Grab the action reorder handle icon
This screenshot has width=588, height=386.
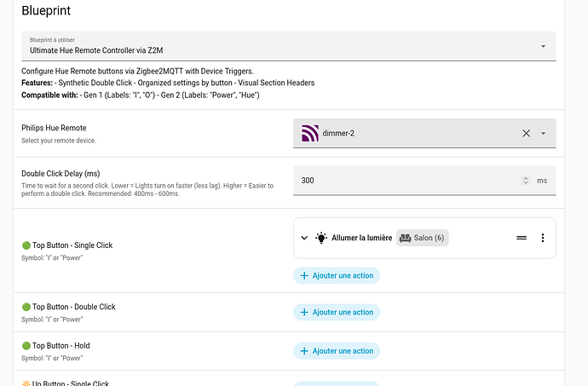click(x=522, y=238)
